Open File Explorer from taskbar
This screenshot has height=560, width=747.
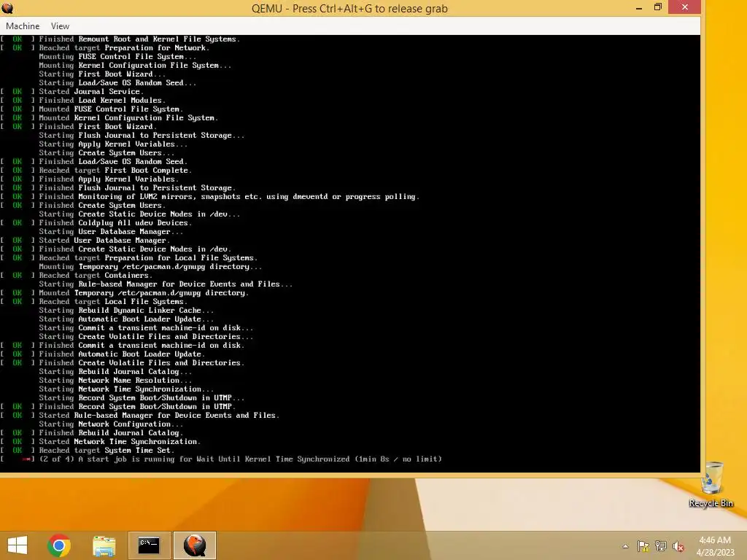click(x=104, y=545)
